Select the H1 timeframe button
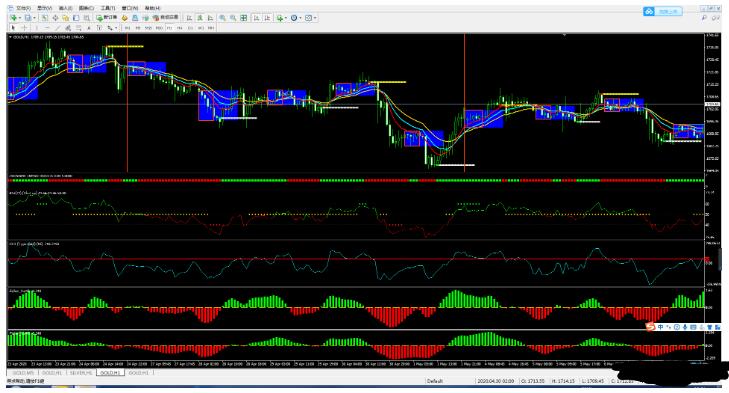This screenshot has width=729, height=393. point(169,28)
